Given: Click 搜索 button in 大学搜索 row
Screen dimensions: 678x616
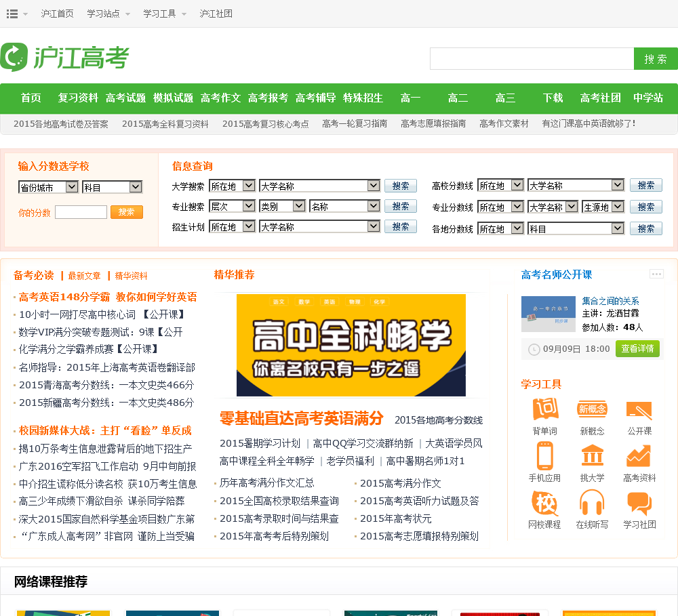Looking at the screenshot, I should tap(401, 186).
